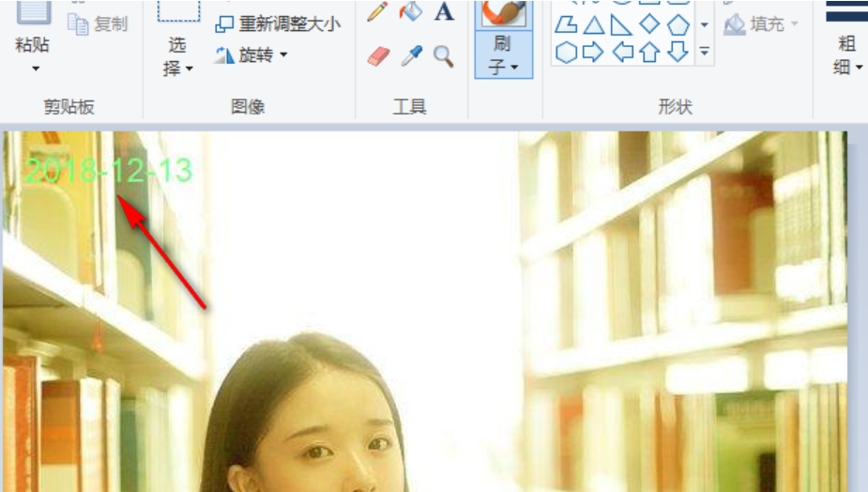Image resolution: width=868 pixels, height=492 pixels.
Task: Expand the full shapes gallery
Action: (x=704, y=52)
